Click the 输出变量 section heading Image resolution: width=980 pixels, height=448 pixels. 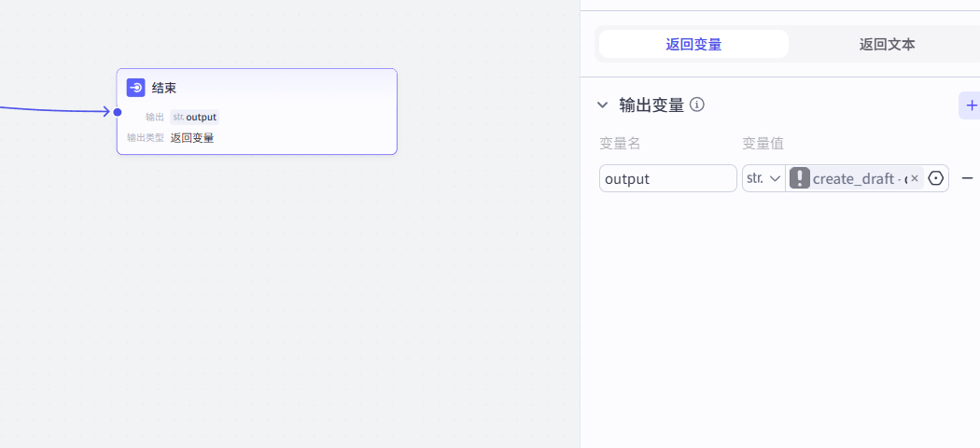[651, 105]
